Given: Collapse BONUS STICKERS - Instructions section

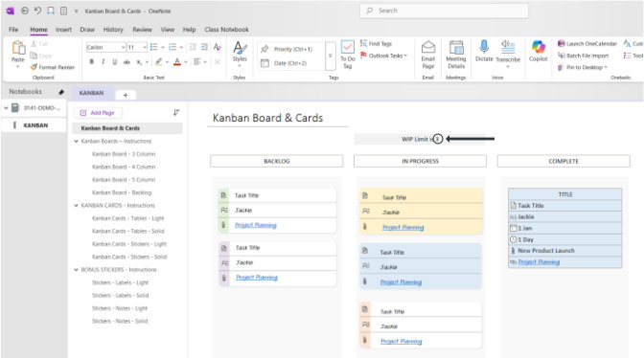Looking at the screenshot, I should 76,270.
